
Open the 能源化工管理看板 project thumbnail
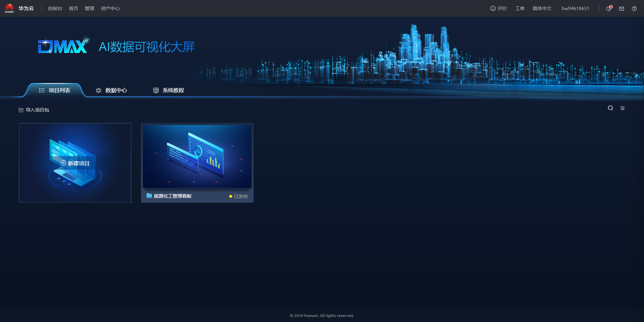click(x=197, y=156)
